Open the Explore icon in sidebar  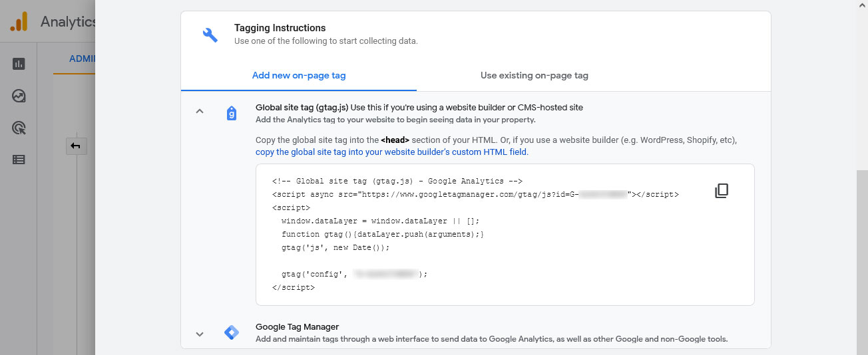coord(19,96)
